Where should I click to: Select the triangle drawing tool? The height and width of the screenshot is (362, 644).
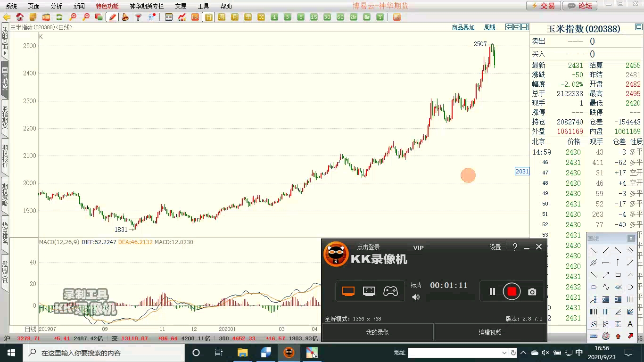point(630,275)
